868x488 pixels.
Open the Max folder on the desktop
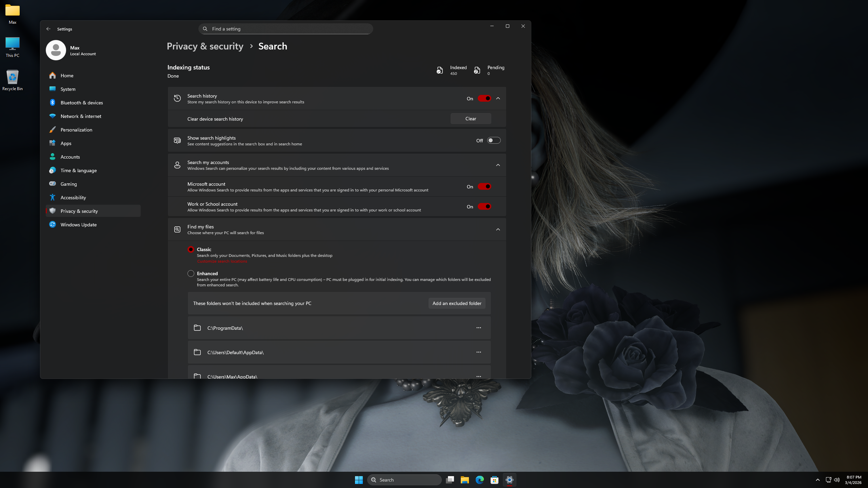click(x=13, y=14)
